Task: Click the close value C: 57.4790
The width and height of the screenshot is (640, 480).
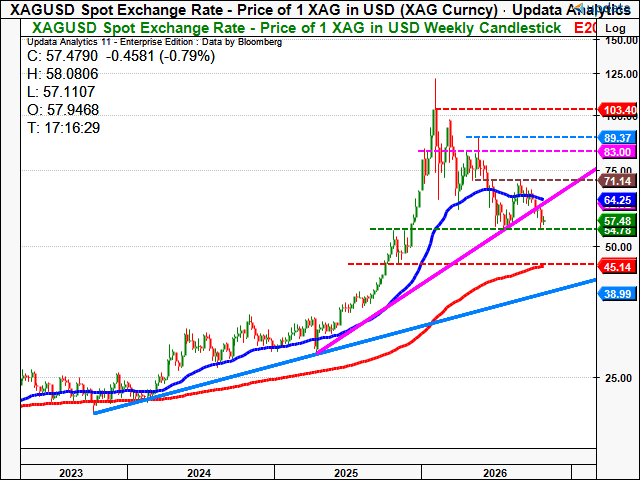Action: (62, 56)
